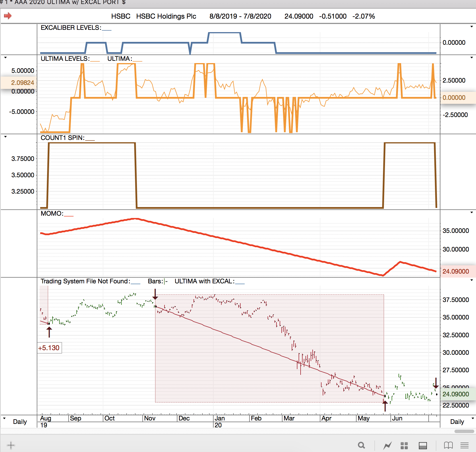
Task: Click the down arrow sell marker in November
Action: (x=155, y=295)
